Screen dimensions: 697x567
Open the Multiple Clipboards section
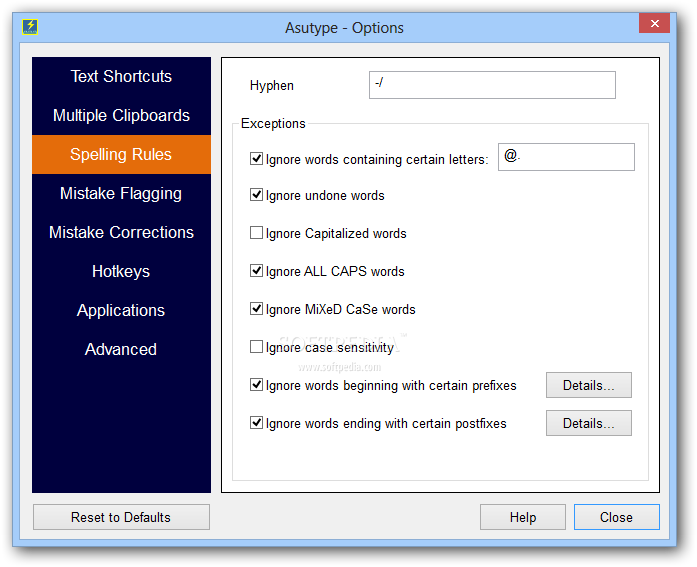pos(121,116)
